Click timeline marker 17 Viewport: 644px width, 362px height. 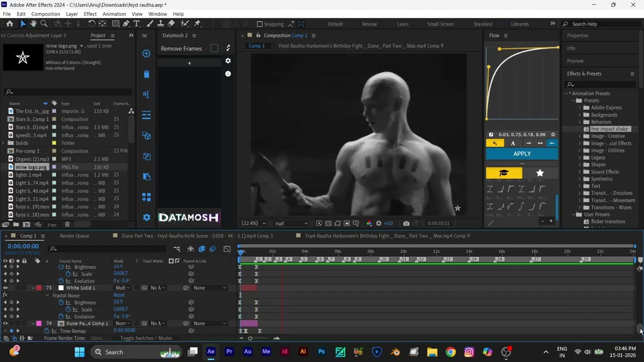[x=536, y=259]
